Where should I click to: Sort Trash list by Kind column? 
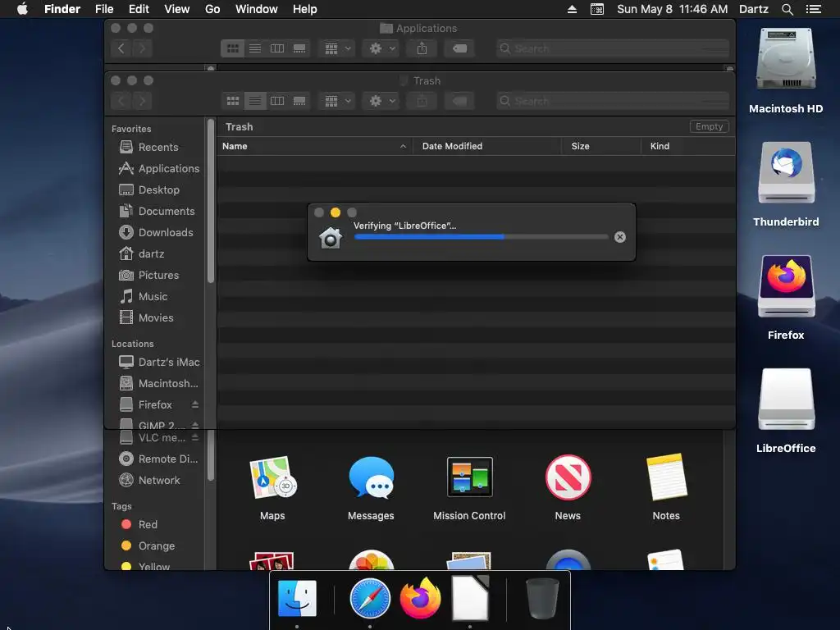pos(688,146)
